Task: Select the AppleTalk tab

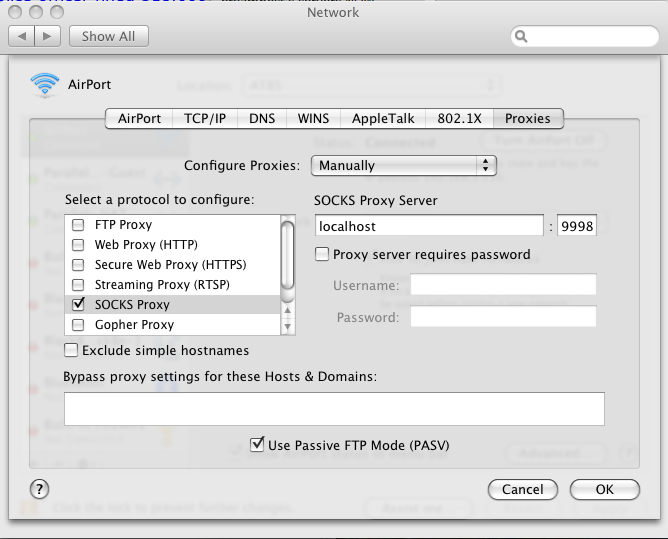Action: (383, 118)
